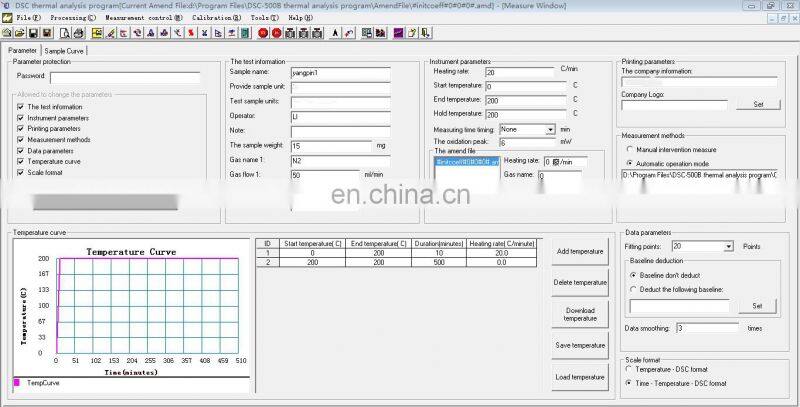Select Temperature - DSC format option
Viewport: 800px width, 407px height.
click(x=629, y=371)
